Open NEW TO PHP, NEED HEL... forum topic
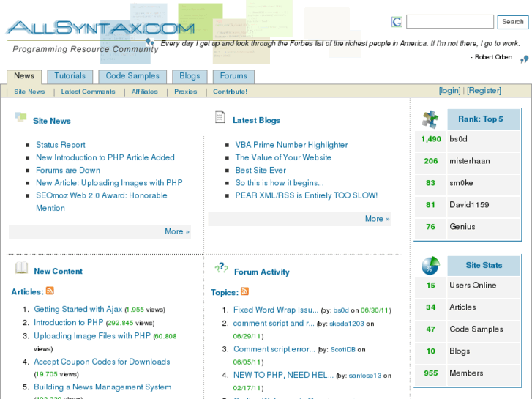Screen dimensions: 532x399 point(283,375)
